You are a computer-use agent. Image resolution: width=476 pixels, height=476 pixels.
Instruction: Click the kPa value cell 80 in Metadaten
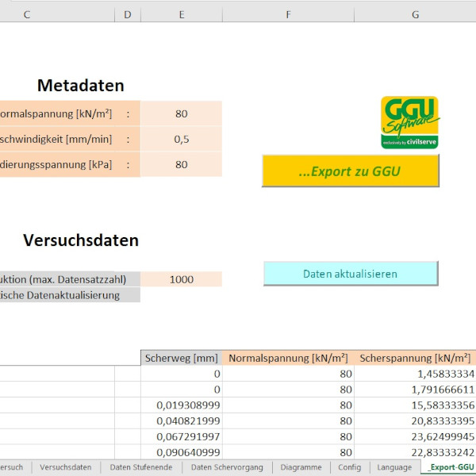(x=181, y=164)
